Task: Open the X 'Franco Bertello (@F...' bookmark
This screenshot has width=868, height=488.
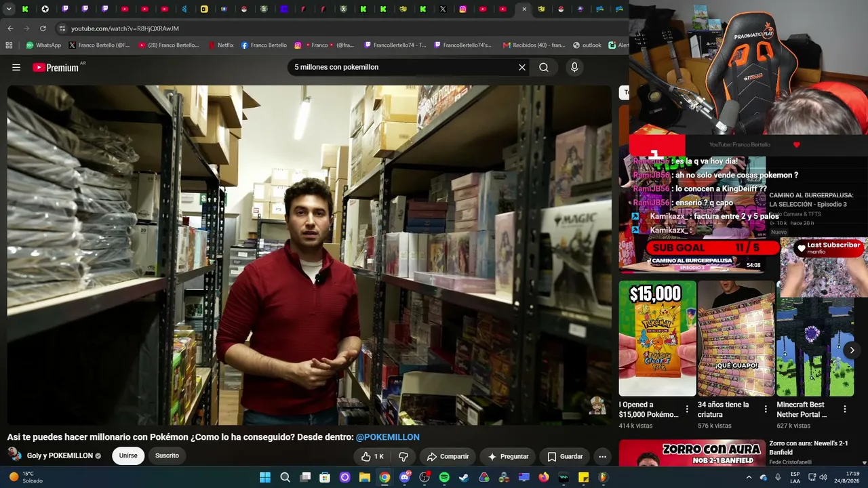Action: [x=99, y=45]
